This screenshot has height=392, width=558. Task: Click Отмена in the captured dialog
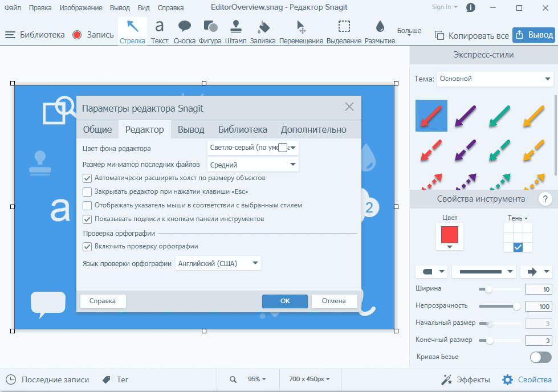pos(334,301)
